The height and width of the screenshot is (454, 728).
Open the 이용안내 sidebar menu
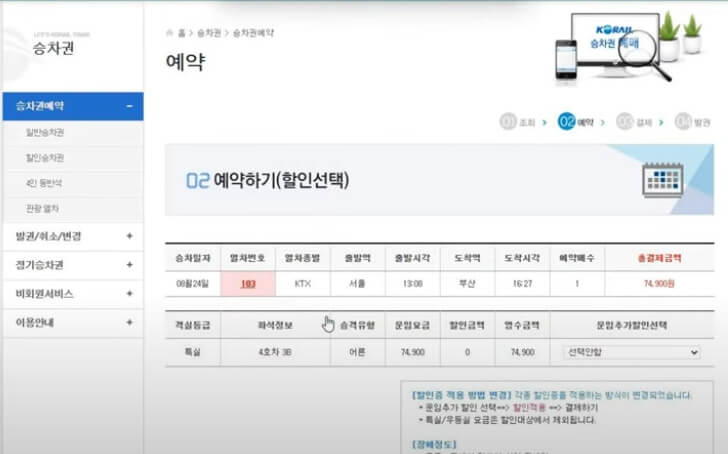tap(73, 323)
